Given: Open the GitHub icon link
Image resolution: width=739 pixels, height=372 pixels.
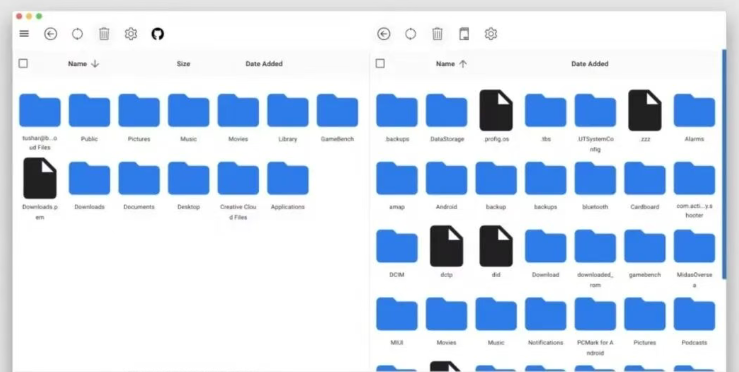Looking at the screenshot, I should 157,34.
